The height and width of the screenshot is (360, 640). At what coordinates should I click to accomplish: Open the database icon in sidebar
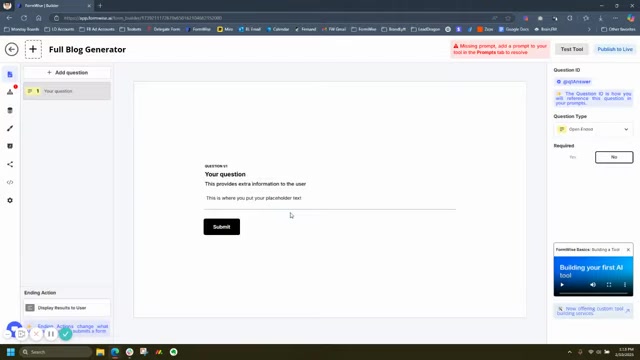pos(10,110)
